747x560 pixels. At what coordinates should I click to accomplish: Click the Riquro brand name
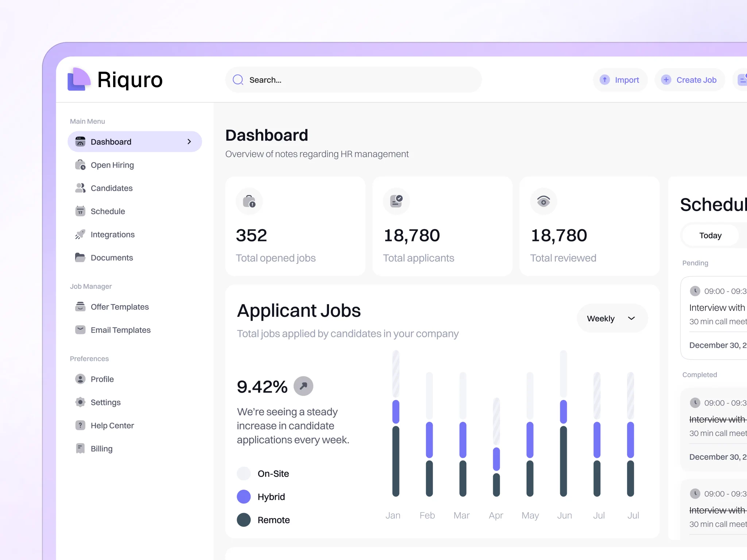[x=130, y=80]
